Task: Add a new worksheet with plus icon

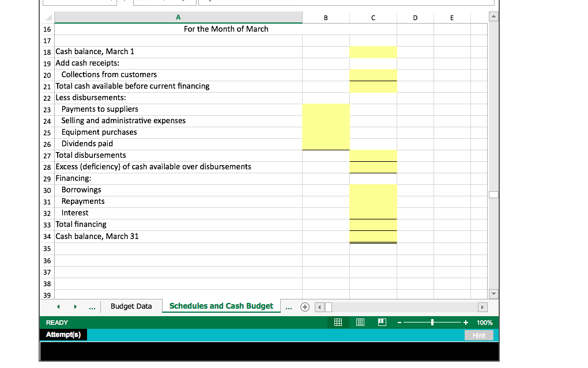Action: click(x=304, y=306)
